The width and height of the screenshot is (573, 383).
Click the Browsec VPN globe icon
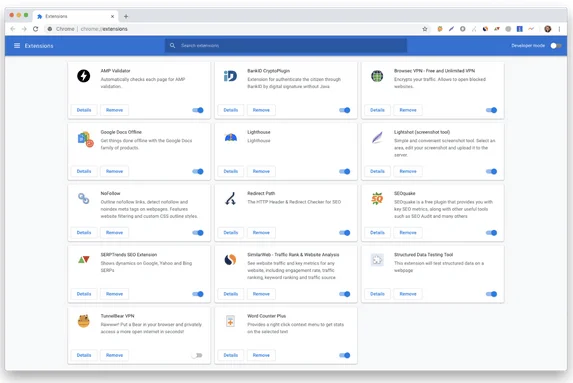click(x=377, y=76)
